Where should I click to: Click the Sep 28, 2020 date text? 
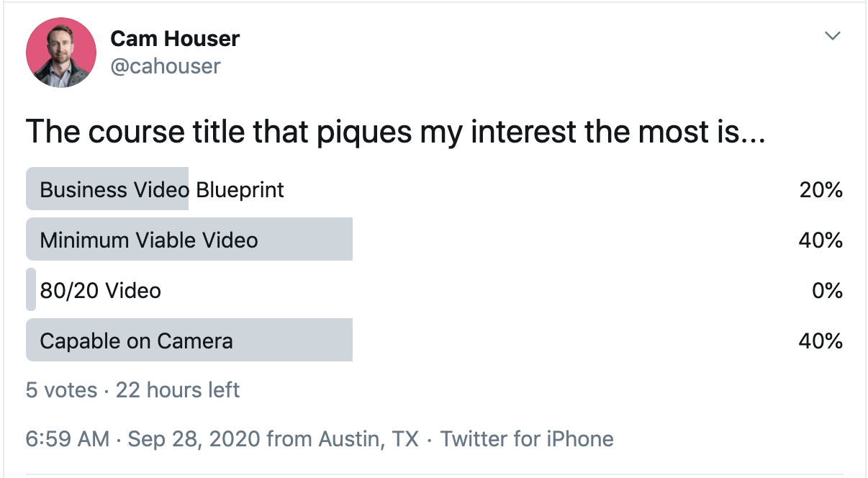point(195,438)
